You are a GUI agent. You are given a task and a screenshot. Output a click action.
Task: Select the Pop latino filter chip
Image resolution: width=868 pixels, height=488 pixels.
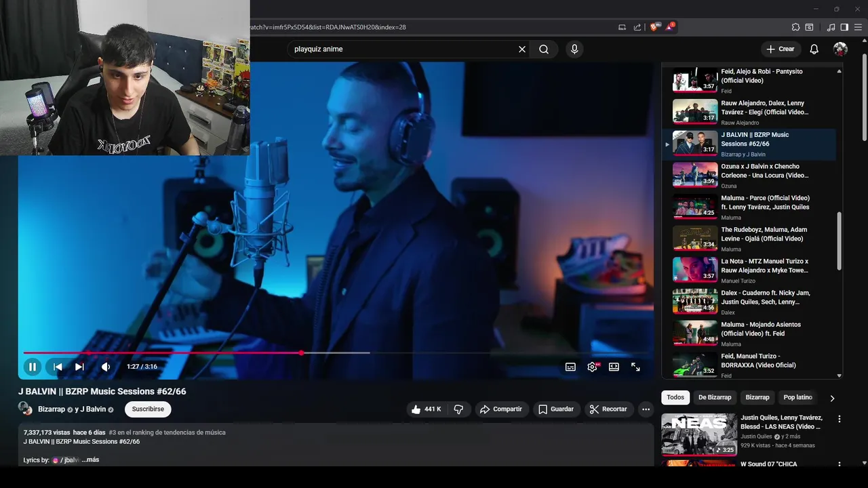coord(797,398)
